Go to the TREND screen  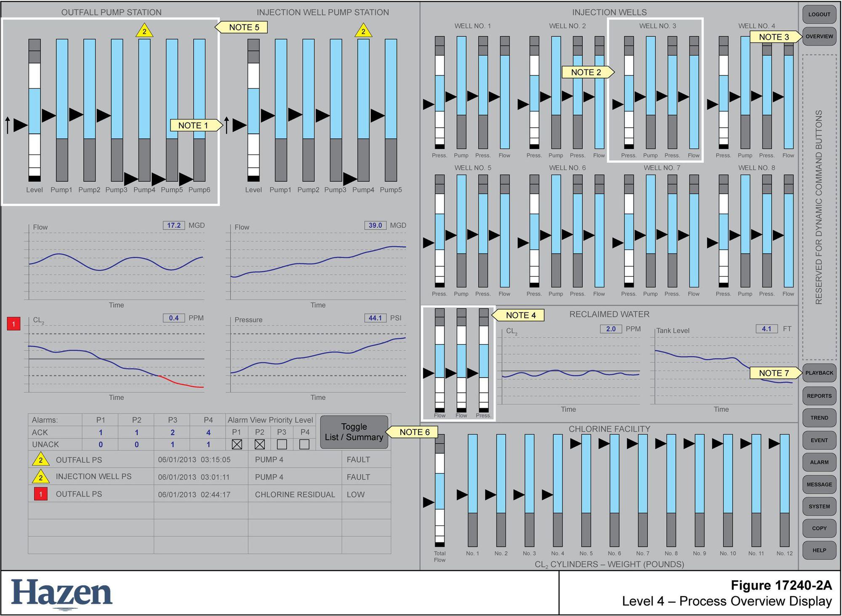(x=819, y=418)
